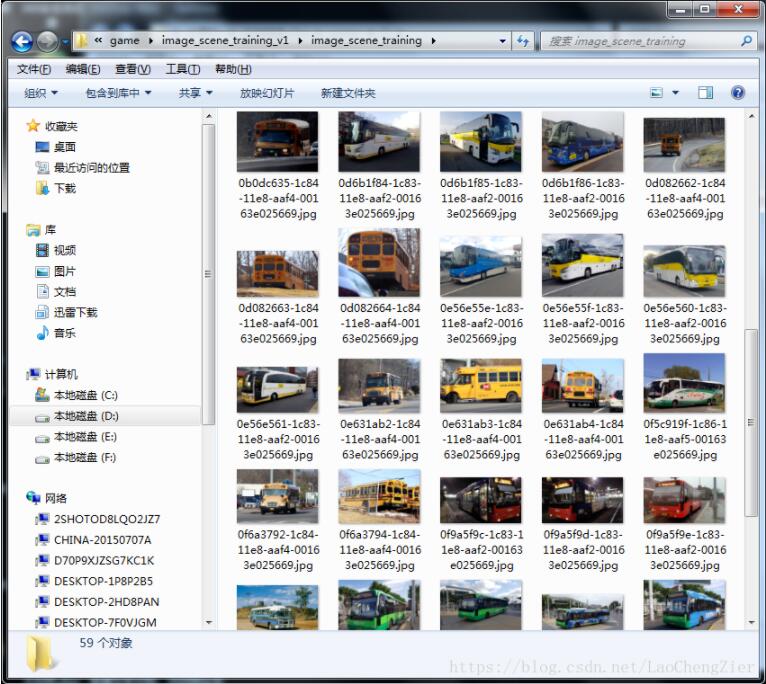Open the 文件(F) menu

[x=34, y=69]
